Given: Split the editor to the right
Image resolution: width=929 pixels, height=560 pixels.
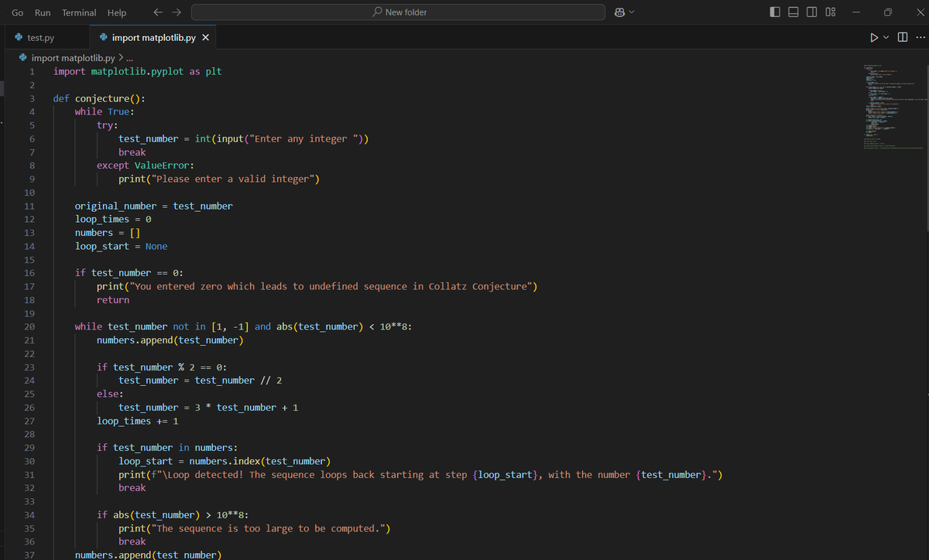Looking at the screenshot, I should (x=903, y=38).
